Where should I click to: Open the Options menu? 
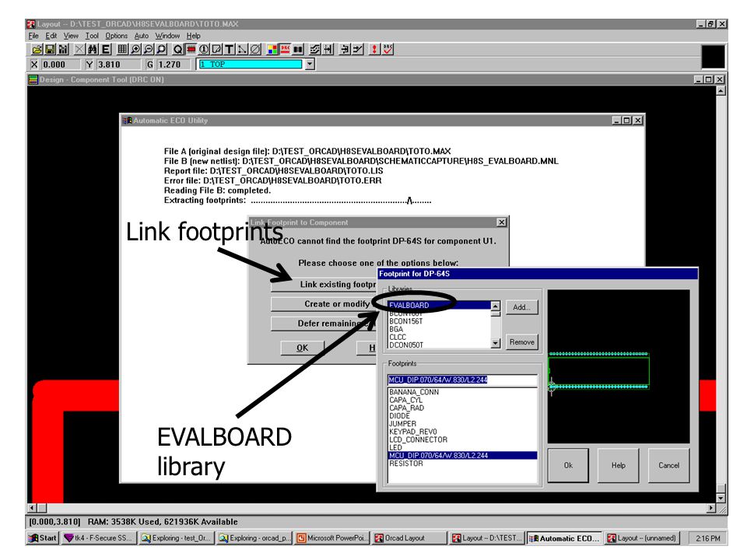pos(116,36)
